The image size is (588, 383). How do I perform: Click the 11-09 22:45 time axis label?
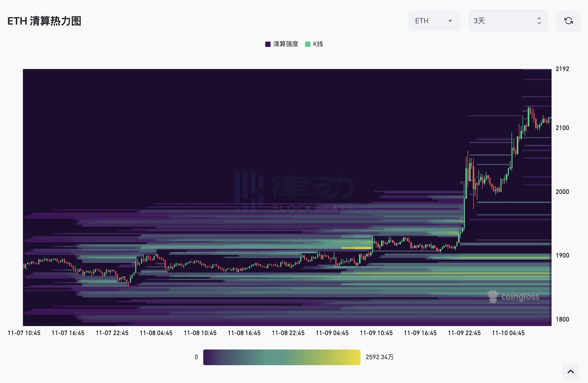click(464, 333)
